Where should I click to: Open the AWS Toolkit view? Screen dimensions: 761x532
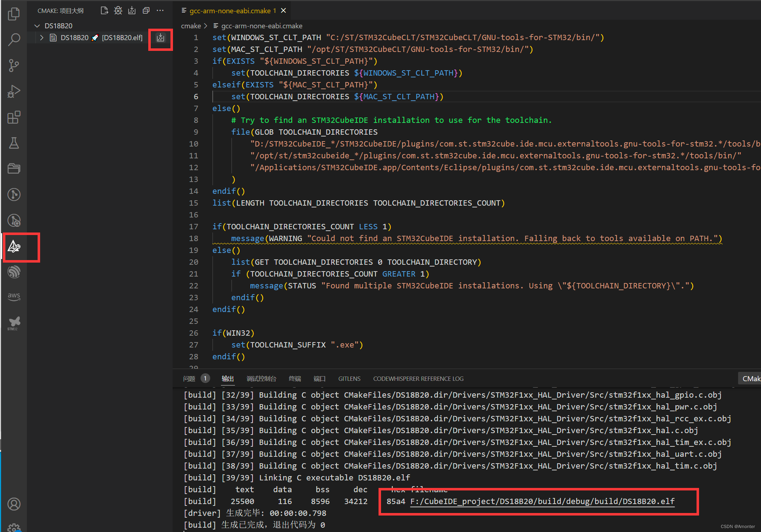pyautogui.click(x=14, y=297)
